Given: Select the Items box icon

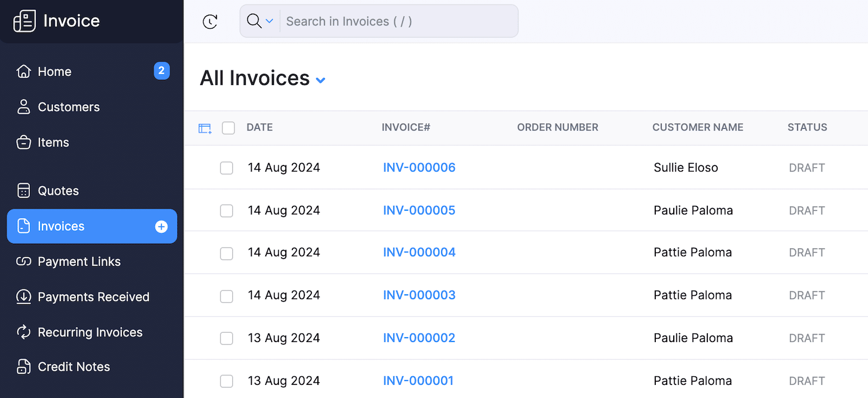Looking at the screenshot, I should 24,142.
